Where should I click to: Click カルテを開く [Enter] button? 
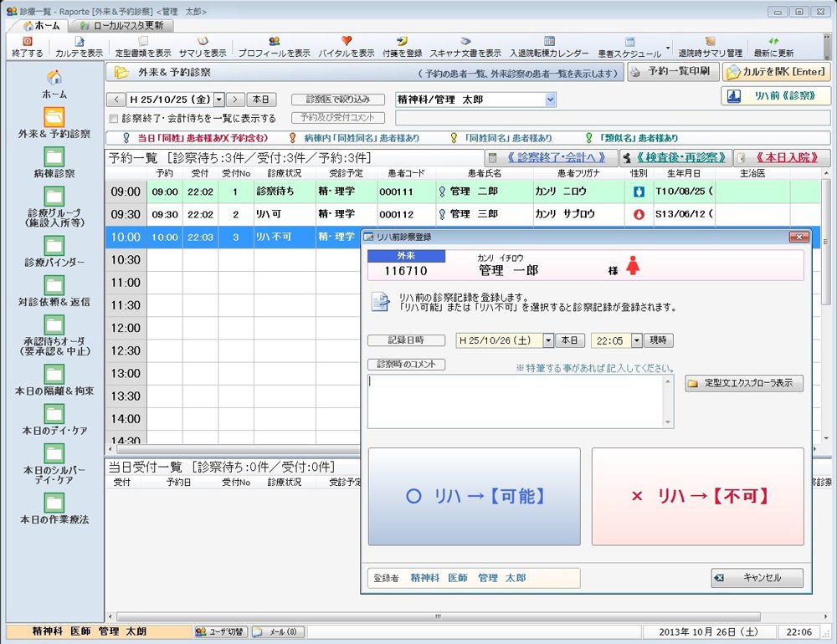point(777,72)
